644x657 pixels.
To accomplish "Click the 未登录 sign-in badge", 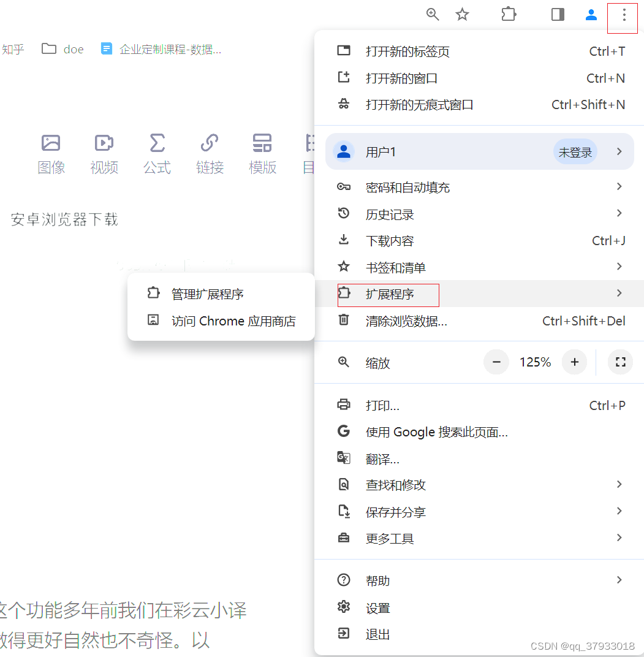I will point(575,151).
